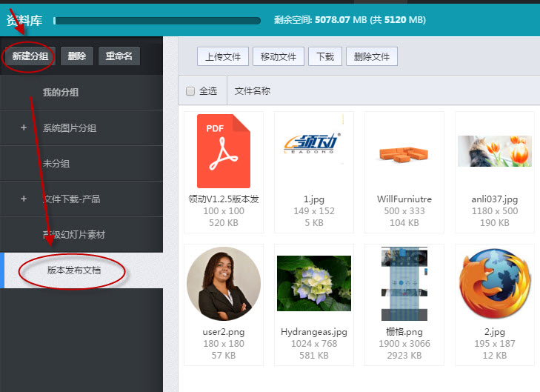Click the 移动文件 move file button
Image resolution: width=540 pixels, height=392 pixels.
point(279,56)
